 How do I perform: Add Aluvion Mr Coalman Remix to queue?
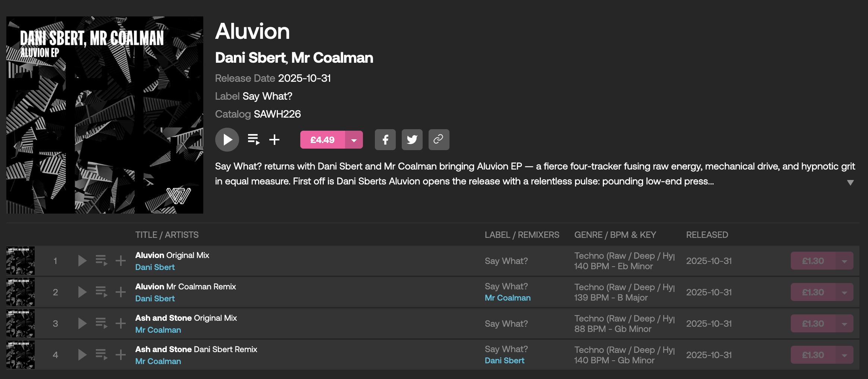click(101, 292)
